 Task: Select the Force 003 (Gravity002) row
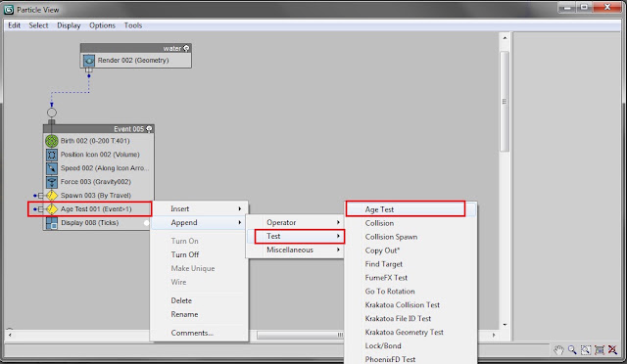coord(98,182)
